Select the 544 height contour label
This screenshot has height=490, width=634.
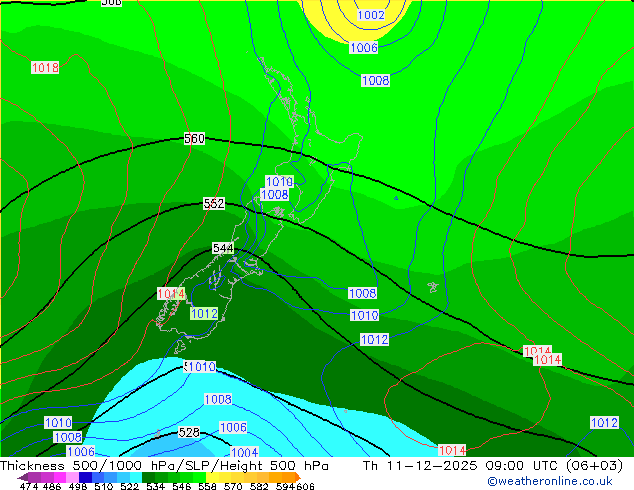coord(223,248)
